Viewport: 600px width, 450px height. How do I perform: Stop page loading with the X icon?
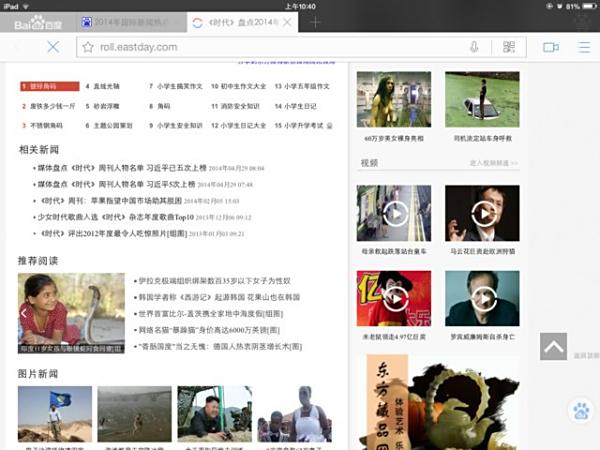pos(53,47)
